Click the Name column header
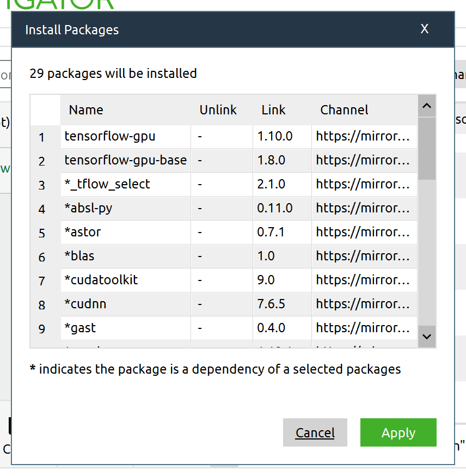Viewport: 466px width, 476px height. (86, 110)
